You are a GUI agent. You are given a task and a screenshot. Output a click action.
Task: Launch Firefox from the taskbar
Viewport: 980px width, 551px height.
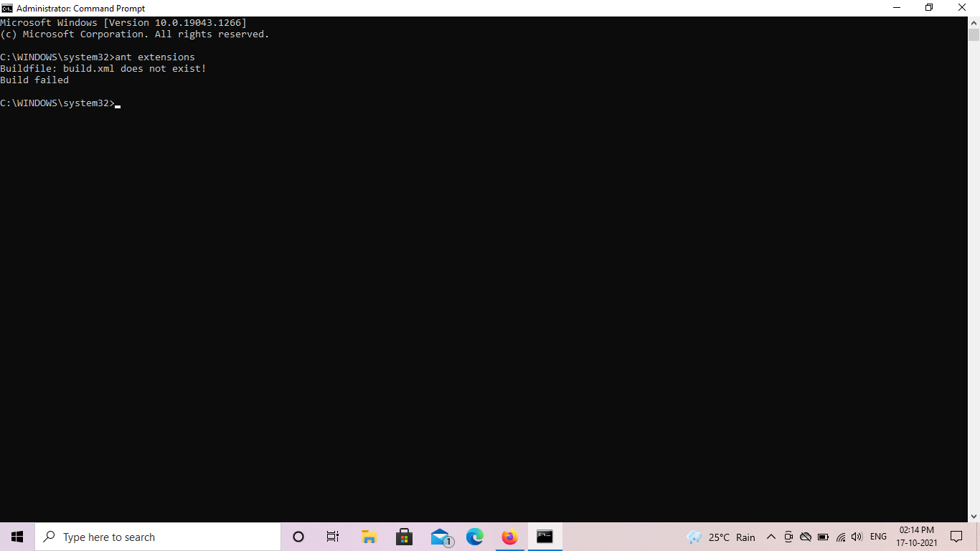(x=510, y=537)
